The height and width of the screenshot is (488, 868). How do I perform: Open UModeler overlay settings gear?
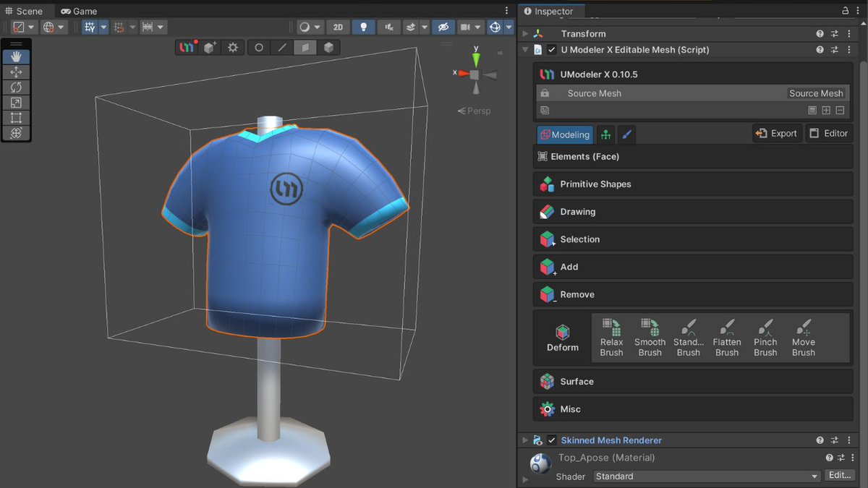point(232,48)
